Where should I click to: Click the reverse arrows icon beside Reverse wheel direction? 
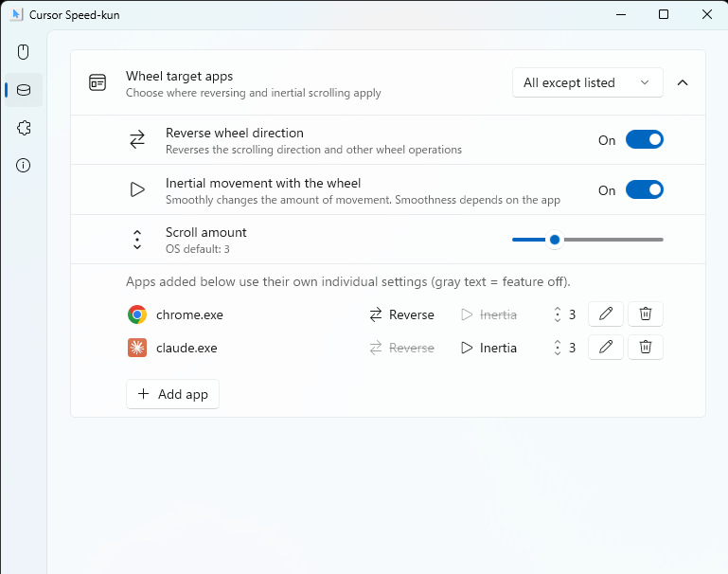pyautogui.click(x=137, y=140)
